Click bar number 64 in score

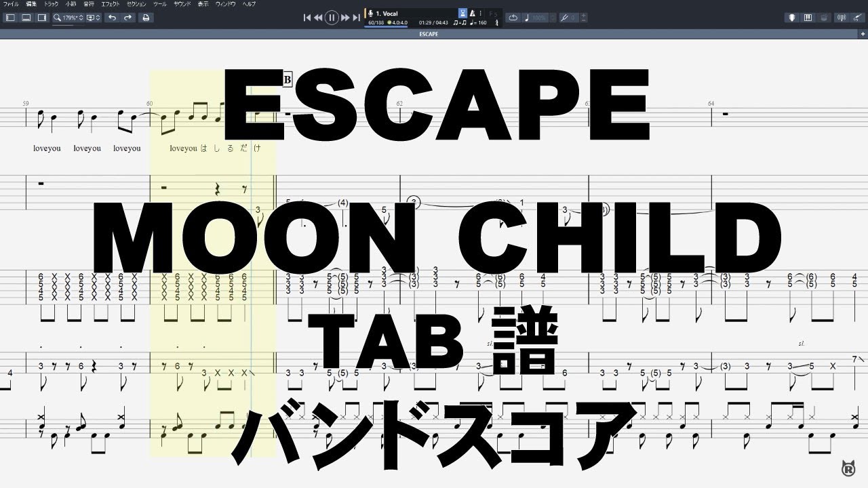pos(711,103)
